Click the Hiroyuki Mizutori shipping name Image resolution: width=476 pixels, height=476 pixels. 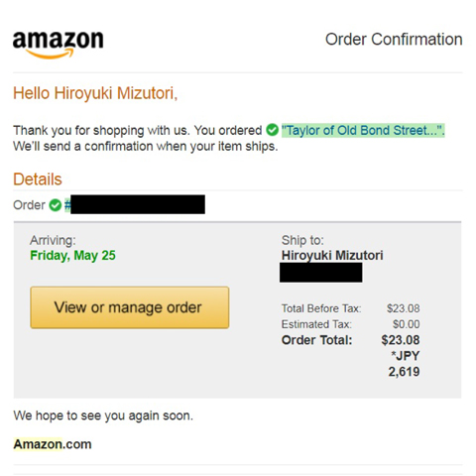coord(332,255)
